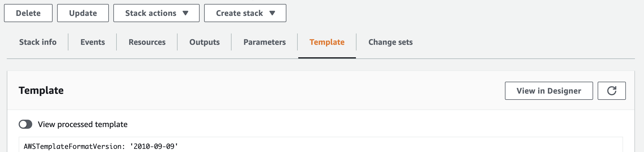Click the Template panel heading
This screenshot has width=644, height=152.
41,90
